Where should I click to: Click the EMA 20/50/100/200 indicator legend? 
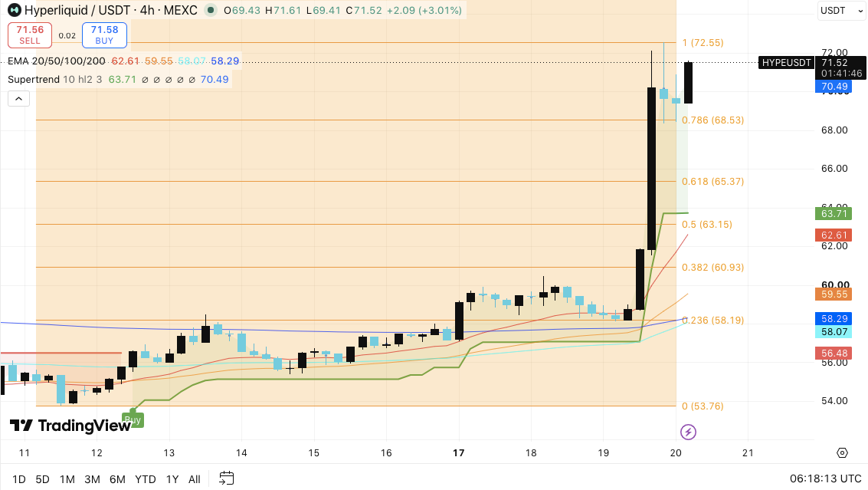coord(57,61)
